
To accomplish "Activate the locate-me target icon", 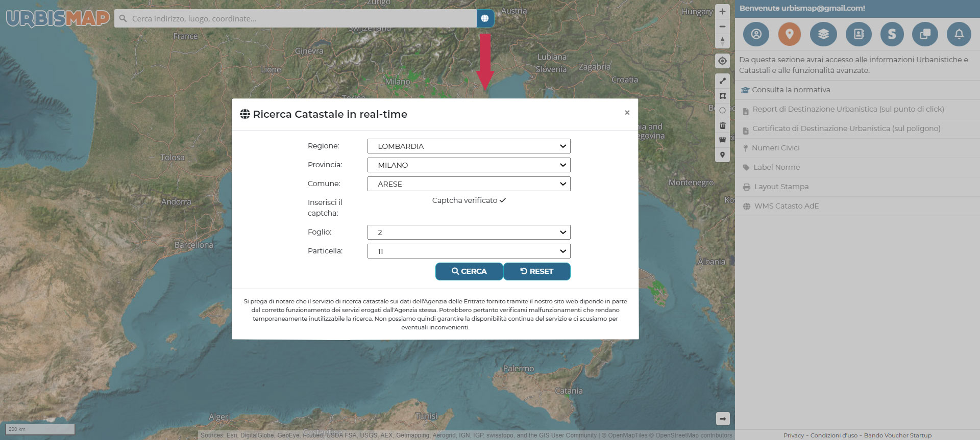I will pyautogui.click(x=722, y=61).
